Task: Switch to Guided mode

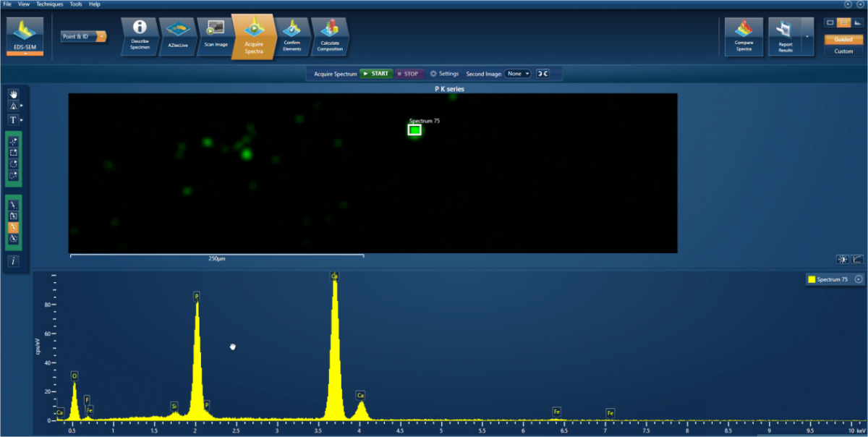Action: (843, 40)
